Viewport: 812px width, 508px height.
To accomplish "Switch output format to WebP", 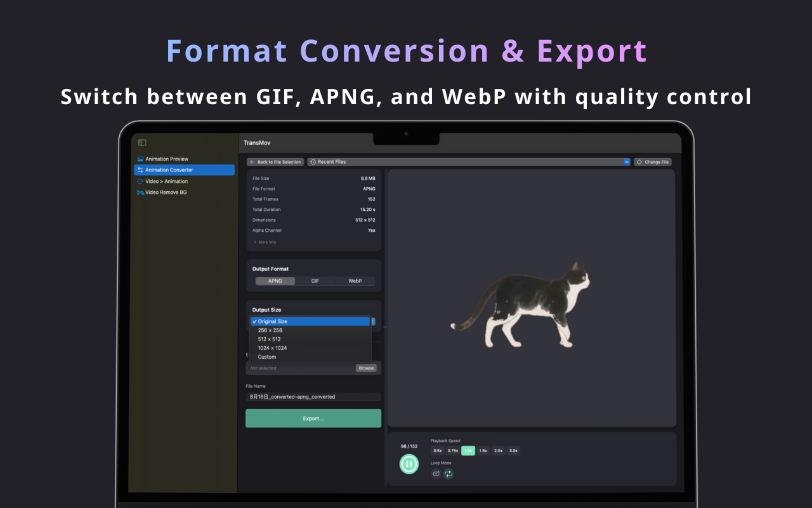I will tap(354, 281).
